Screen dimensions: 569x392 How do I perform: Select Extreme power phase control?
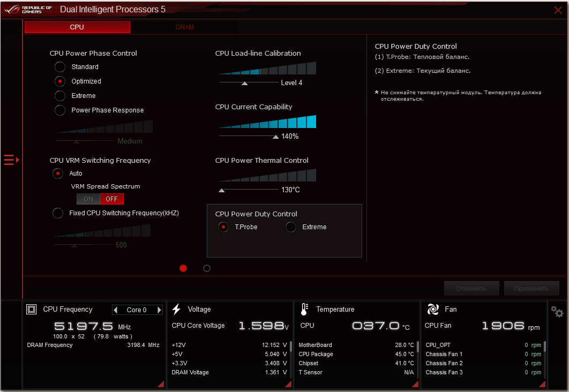pyautogui.click(x=60, y=96)
